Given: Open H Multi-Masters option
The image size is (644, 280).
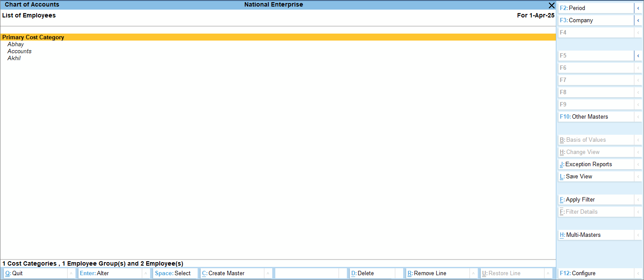Looking at the screenshot, I should pyautogui.click(x=596, y=235).
